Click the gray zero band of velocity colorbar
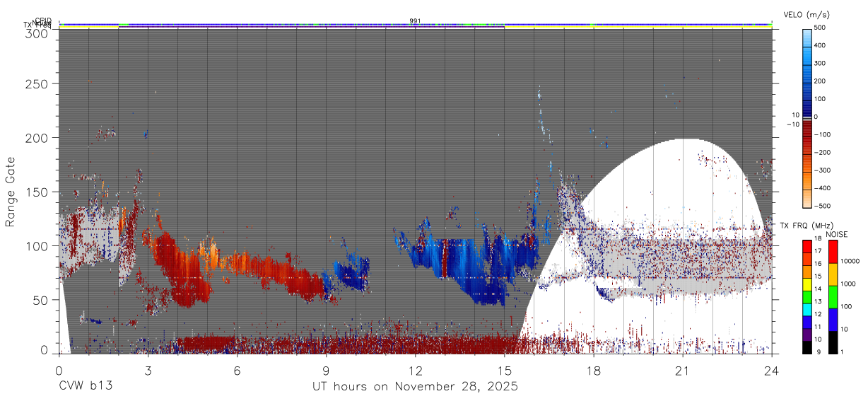 point(808,119)
